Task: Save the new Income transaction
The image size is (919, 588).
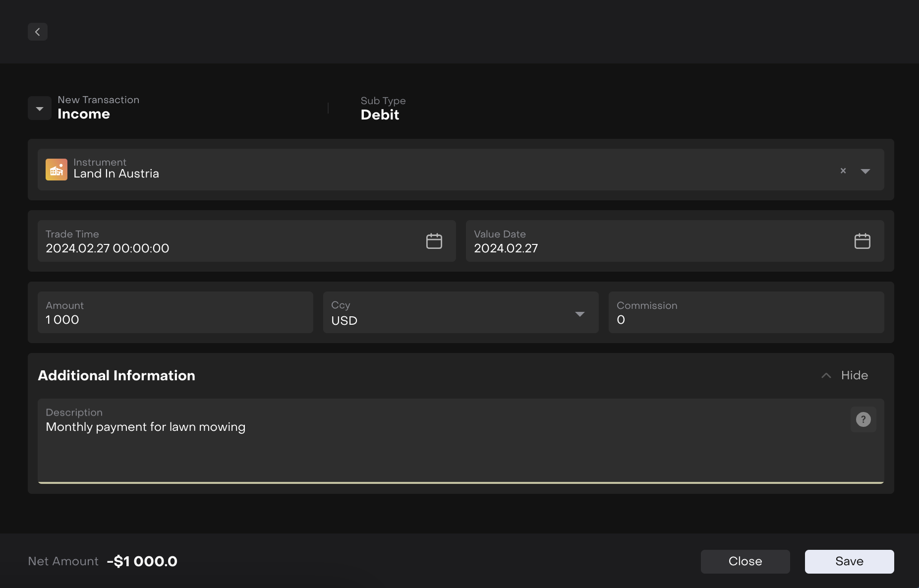Action: point(849,561)
